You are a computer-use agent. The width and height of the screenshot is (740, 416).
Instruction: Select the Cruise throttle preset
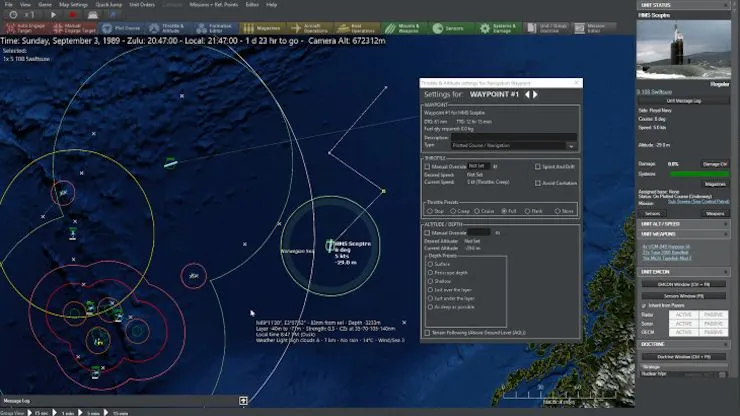tap(477, 211)
